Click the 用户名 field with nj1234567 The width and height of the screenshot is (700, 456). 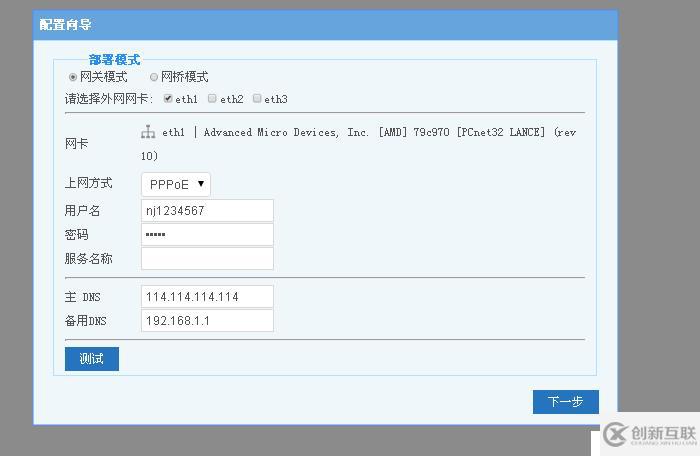coord(207,210)
